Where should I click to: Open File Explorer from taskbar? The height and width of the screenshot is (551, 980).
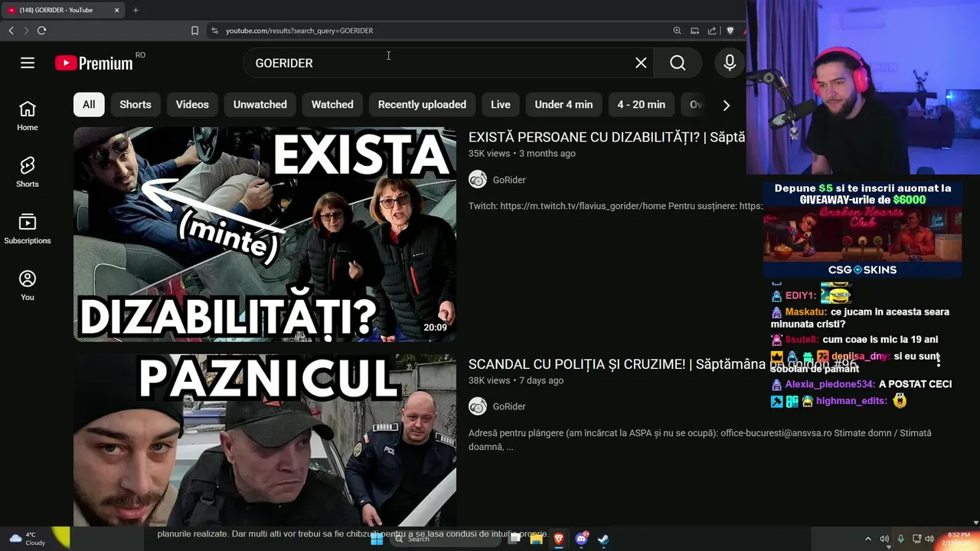click(536, 539)
